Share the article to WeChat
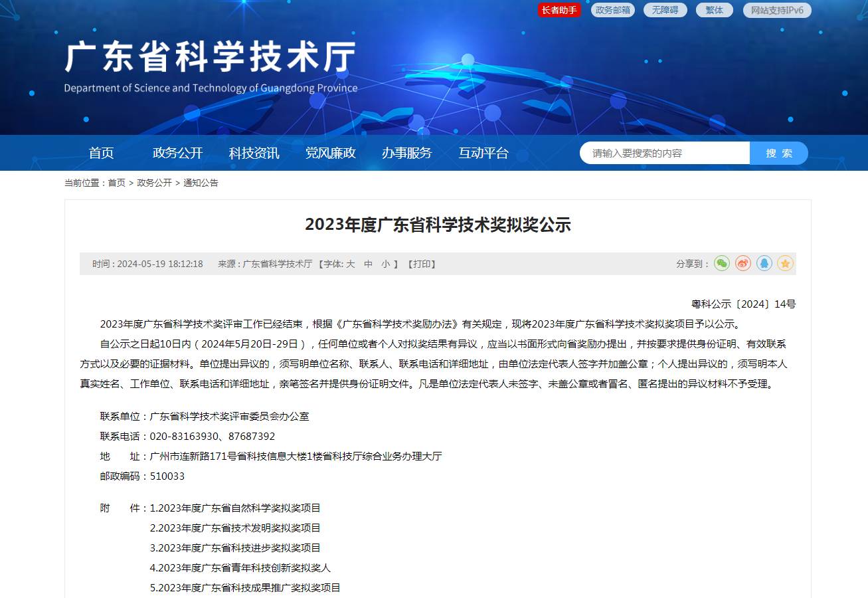Viewport: 868px width, 598px height. 721,263
